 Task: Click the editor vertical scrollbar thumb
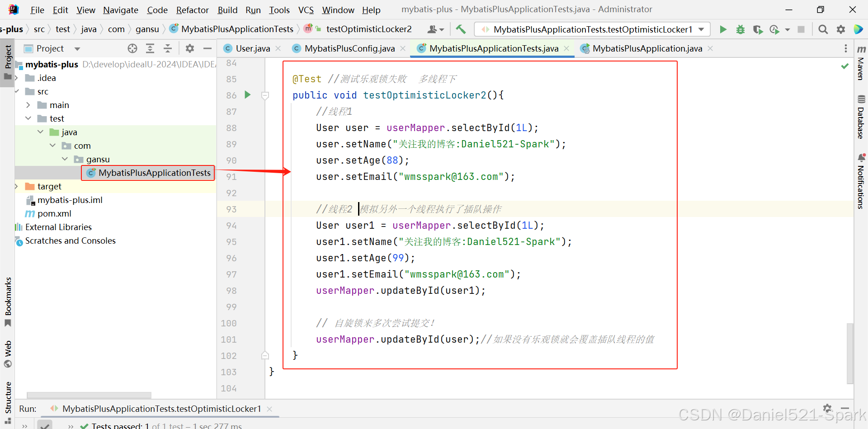coord(850,353)
